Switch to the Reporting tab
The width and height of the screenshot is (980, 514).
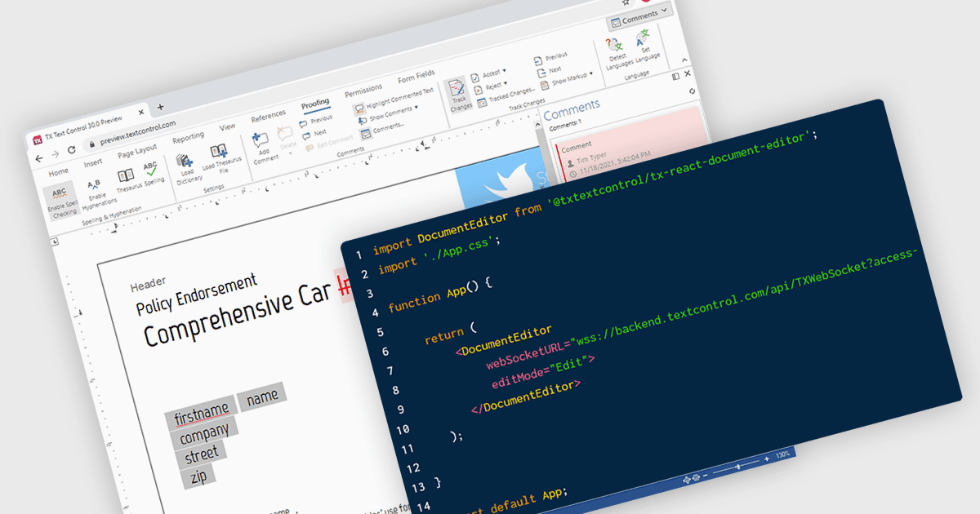click(x=189, y=139)
